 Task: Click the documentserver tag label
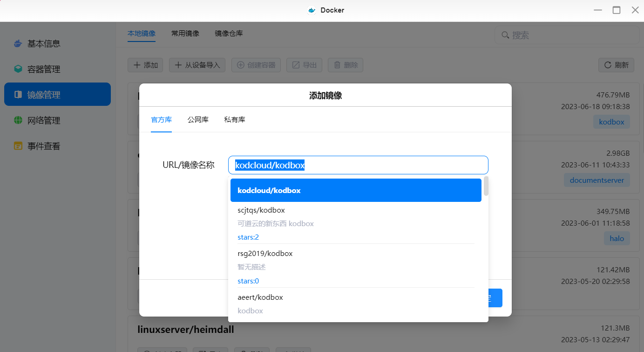pyautogui.click(x=597, y=180)
